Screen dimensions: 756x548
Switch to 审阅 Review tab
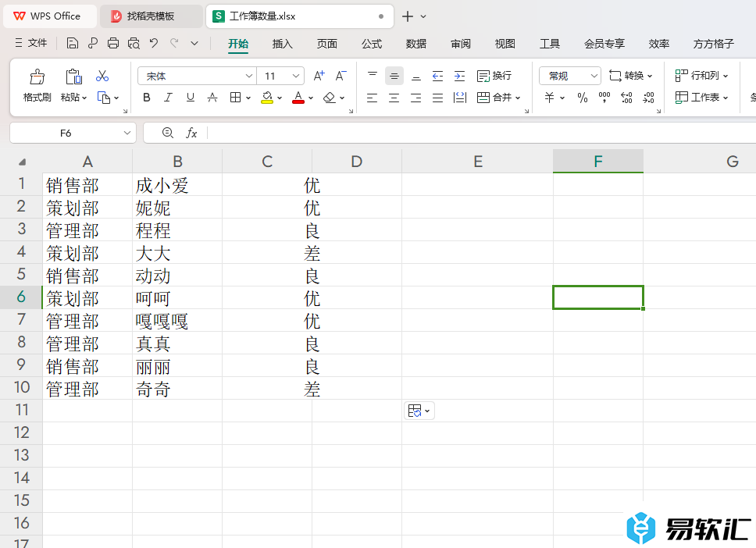coord(461,44)
